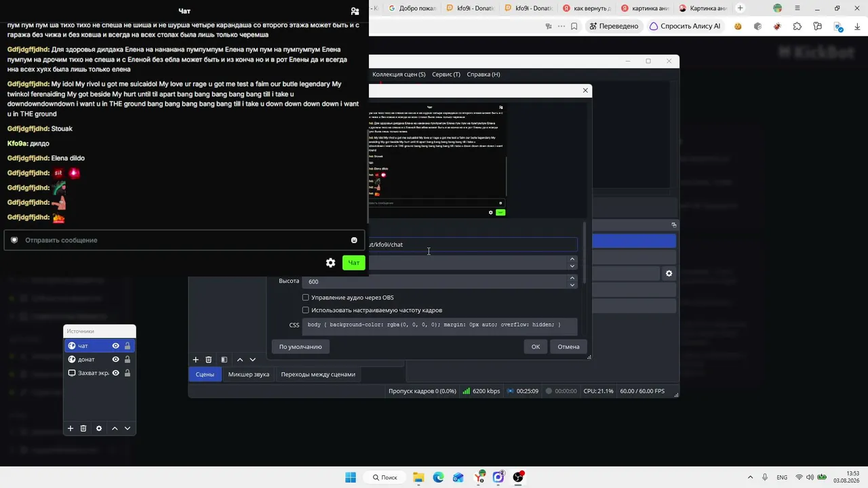This screenshot has height=488, width=868.
Task: Click По умолчанию defaults button
Action: tap(300, 346)
